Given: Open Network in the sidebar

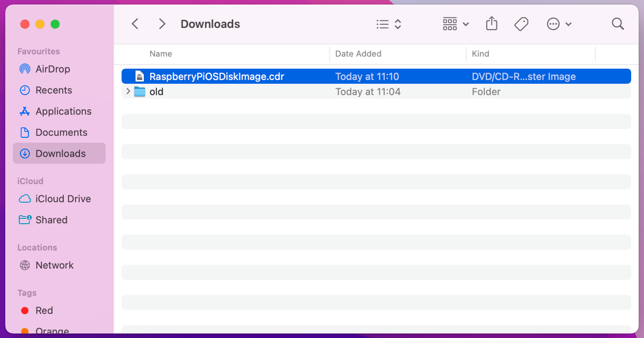Looking at the screenshot, I should [x=59, y=265].
